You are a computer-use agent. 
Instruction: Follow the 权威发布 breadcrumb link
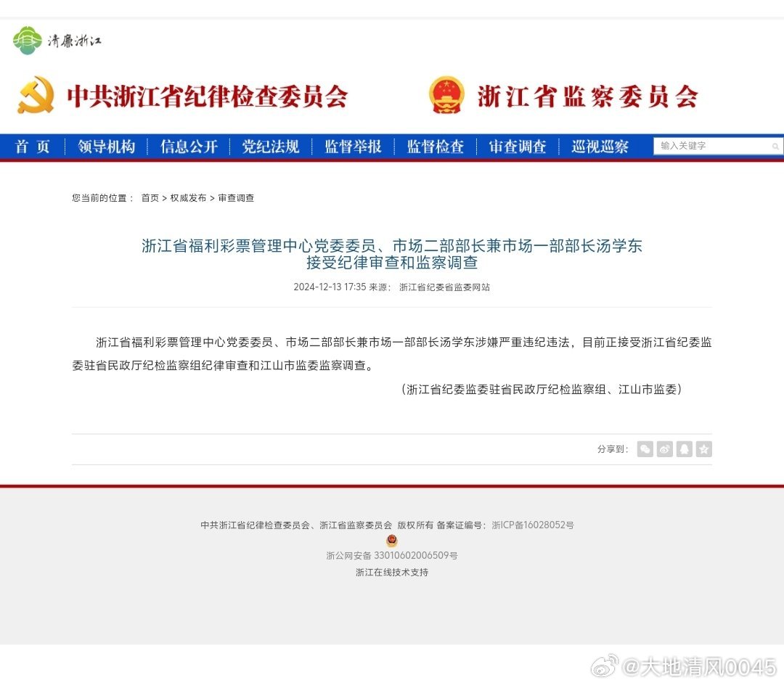[188, 198]
